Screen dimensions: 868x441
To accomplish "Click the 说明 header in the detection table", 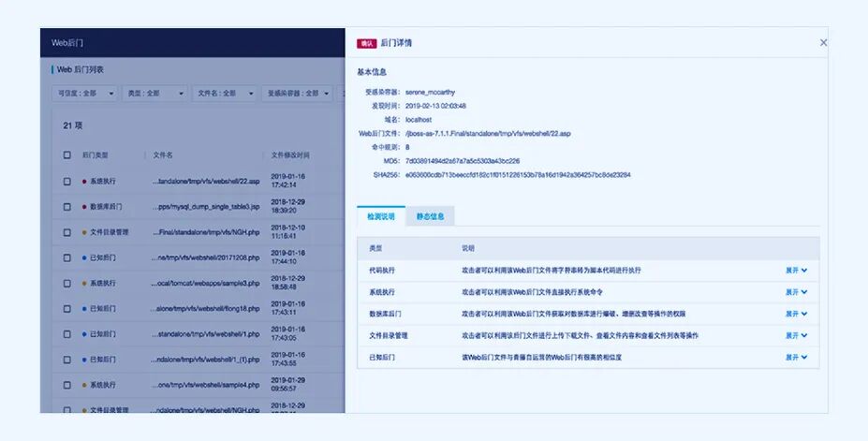I will (468, 248).
